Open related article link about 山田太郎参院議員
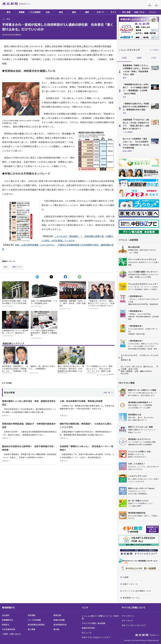This screenshot has height=644, width=161. (58, 247)
